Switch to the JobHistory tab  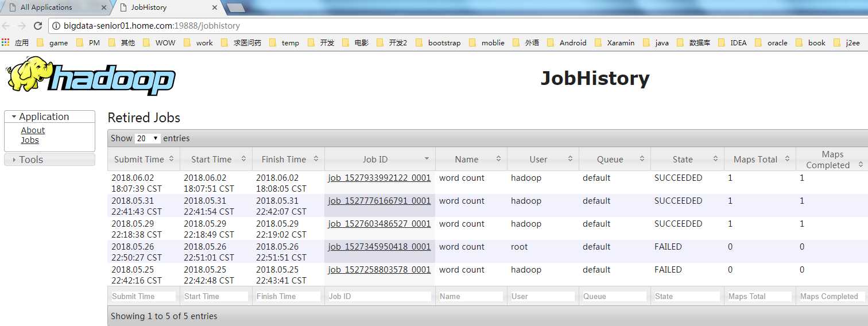166,7
